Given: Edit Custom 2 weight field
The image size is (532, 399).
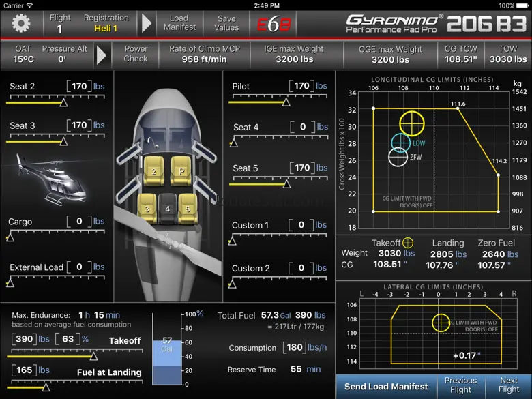Looking at the screenshot, I should 301,268.
